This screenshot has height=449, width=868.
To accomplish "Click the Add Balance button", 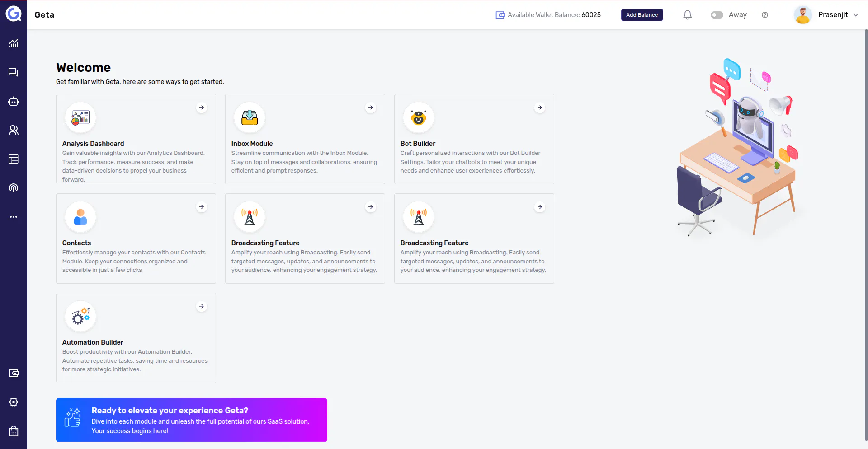I will tap(642, 15).
